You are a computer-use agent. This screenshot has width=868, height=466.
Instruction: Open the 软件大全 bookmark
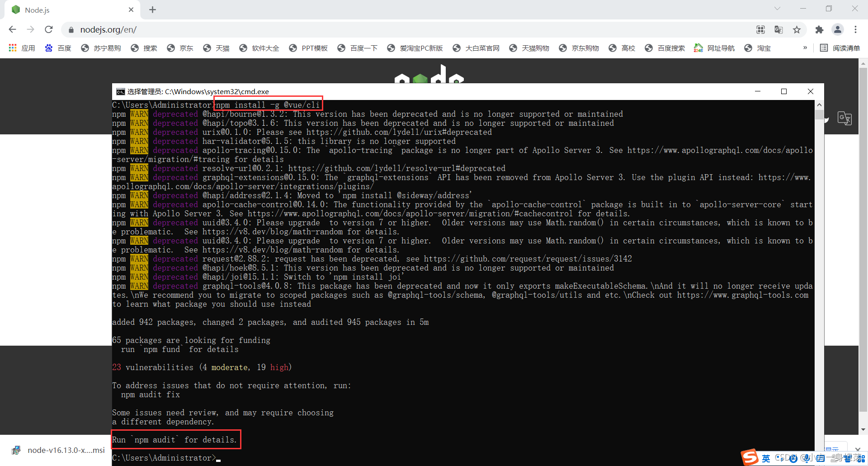(259, 48)
